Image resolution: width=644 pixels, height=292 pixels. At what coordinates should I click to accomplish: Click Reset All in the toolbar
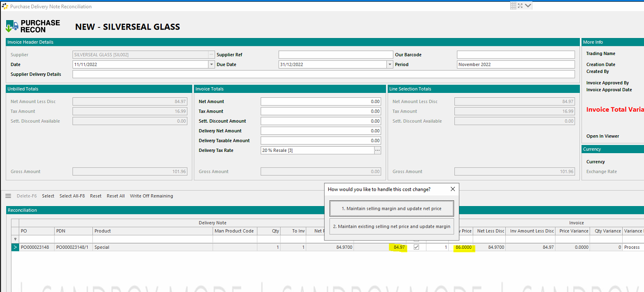click(115, 196)
